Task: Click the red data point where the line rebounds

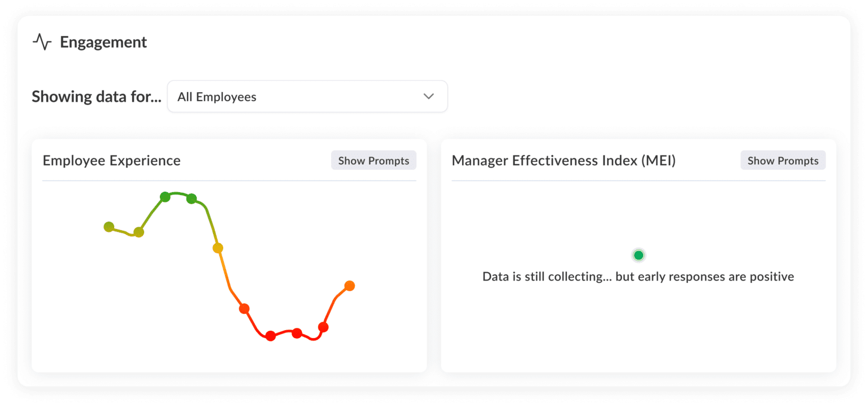Action: (x=323, y=326)
